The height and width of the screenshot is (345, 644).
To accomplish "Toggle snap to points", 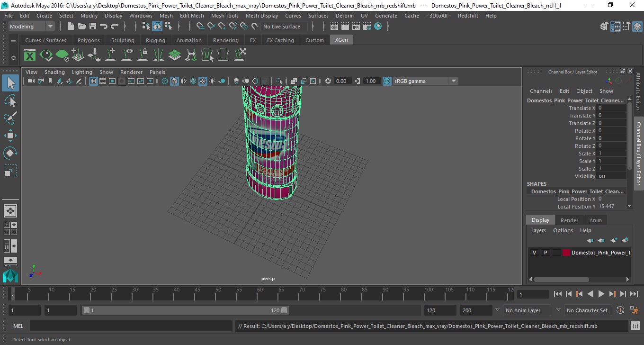I will (x=222, y=27).
